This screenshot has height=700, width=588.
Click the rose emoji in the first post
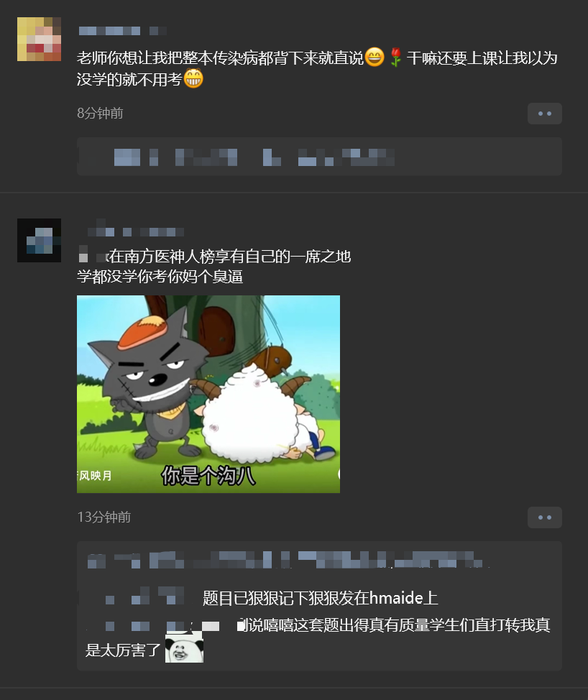coord(395,57)
